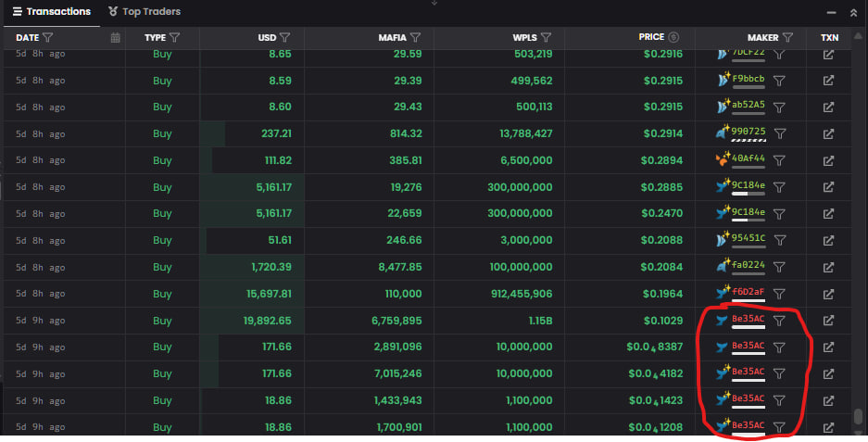
Task: Open the MAKER column header filter
Action: pyautogui.click(x=787, y=38)
